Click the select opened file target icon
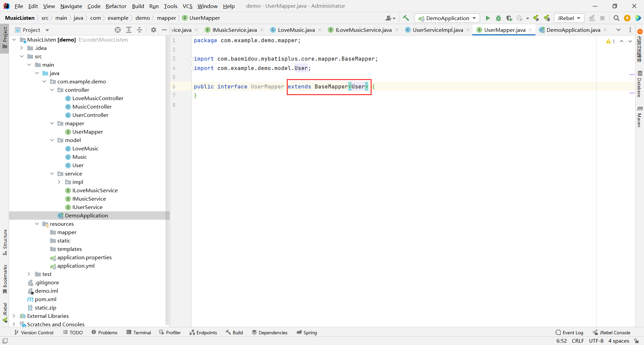This screenshot has width=644, height=345. tap(118, 30)
